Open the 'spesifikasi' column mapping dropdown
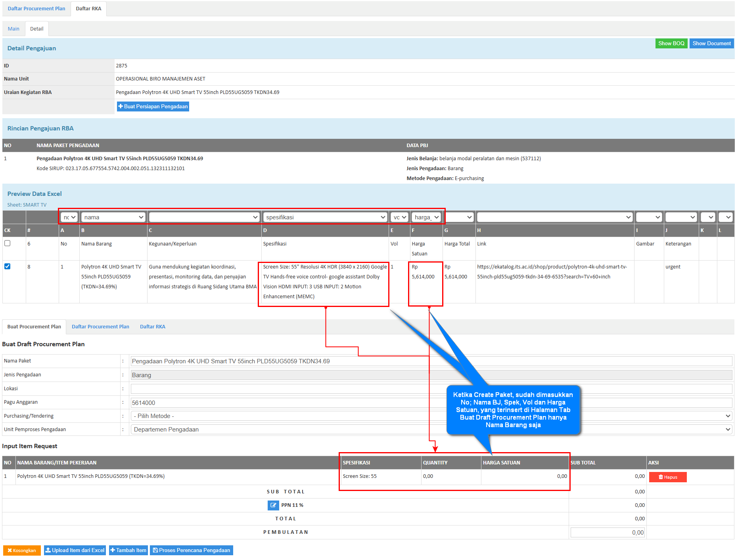 pyautogui.click(x=325, y=217)
